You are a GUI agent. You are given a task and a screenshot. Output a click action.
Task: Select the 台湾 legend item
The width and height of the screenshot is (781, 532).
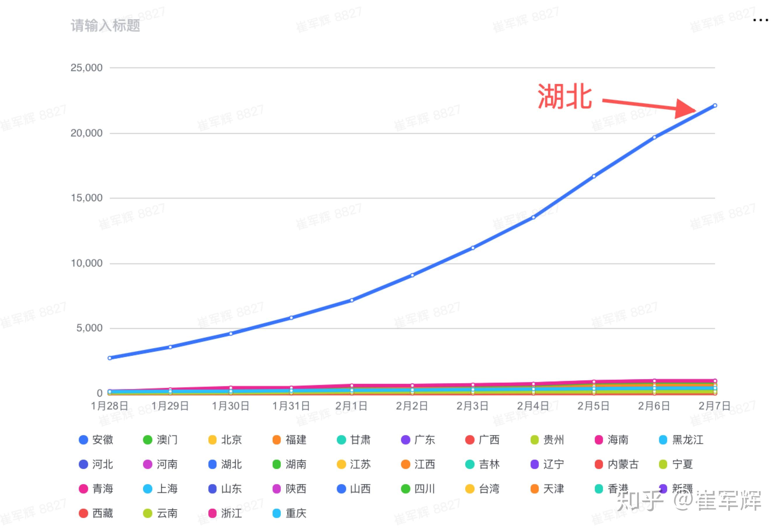pos(483,489)
